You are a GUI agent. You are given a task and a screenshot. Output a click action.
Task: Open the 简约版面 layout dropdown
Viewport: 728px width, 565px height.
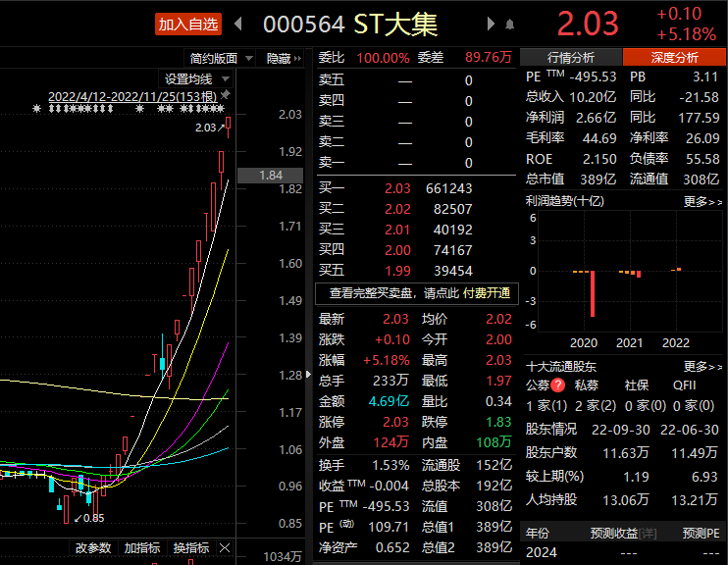tap(221, 59)
